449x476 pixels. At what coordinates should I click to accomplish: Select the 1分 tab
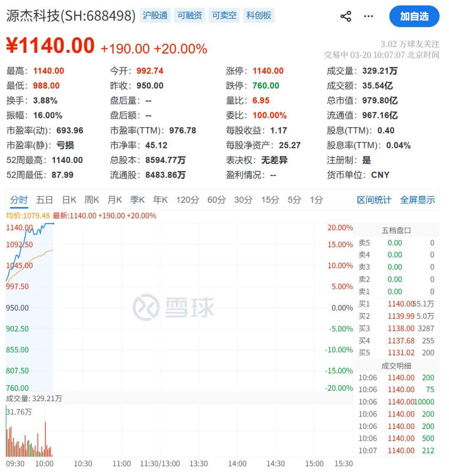pyautogui.click(x=316, y=200)
